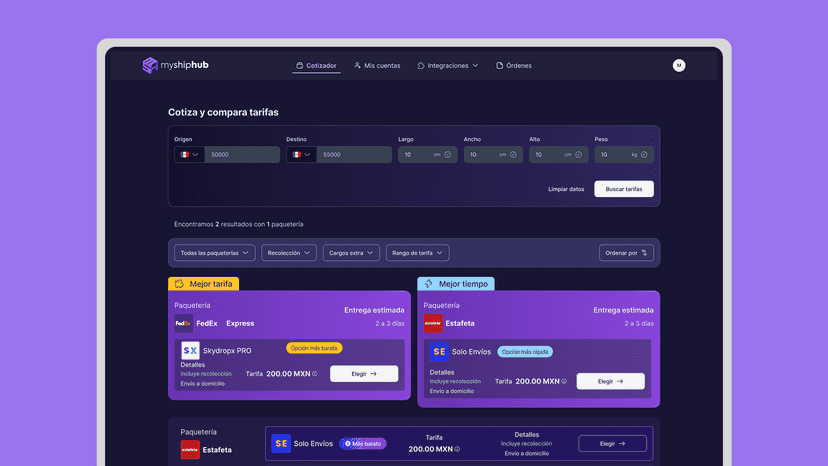Click SE icon in bottom list row
Image resolution: width=828 pixels, height=466 pixels.
281,444
